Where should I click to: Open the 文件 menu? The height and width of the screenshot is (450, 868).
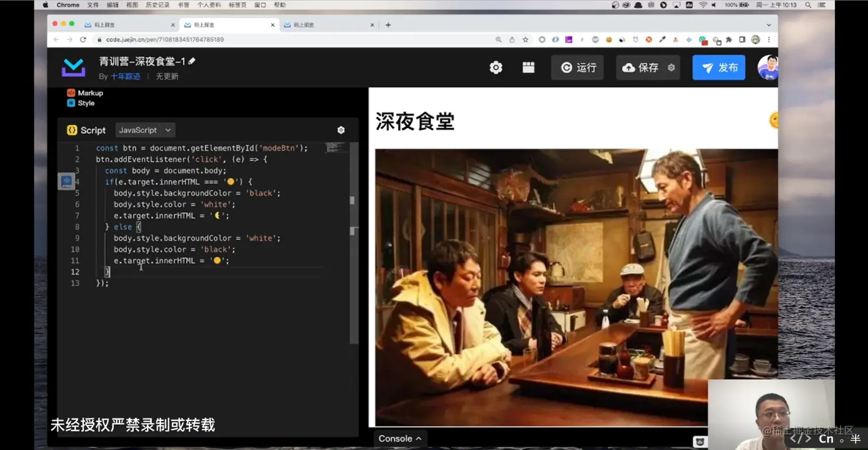point(93,5)
